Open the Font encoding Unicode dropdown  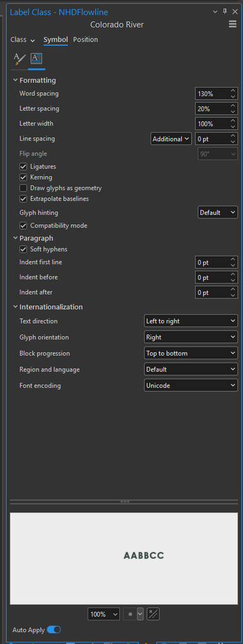coord(191,385)
